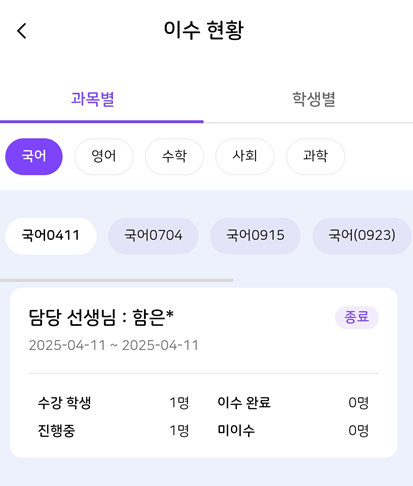Tap the 미이수 0명 entry
Screen dimensions: 413x486
point(293,431)
